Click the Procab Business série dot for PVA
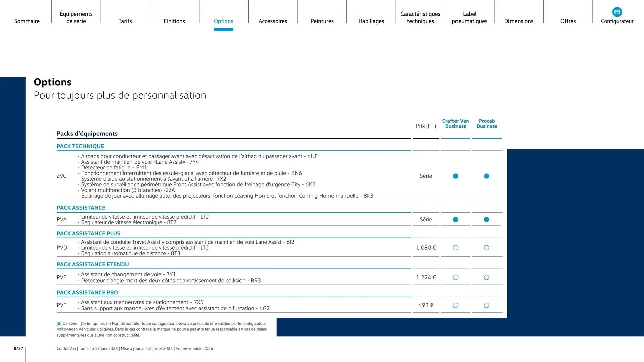Image resolution: width=644 pixels, height=362 pixels. tap(487, 219)
